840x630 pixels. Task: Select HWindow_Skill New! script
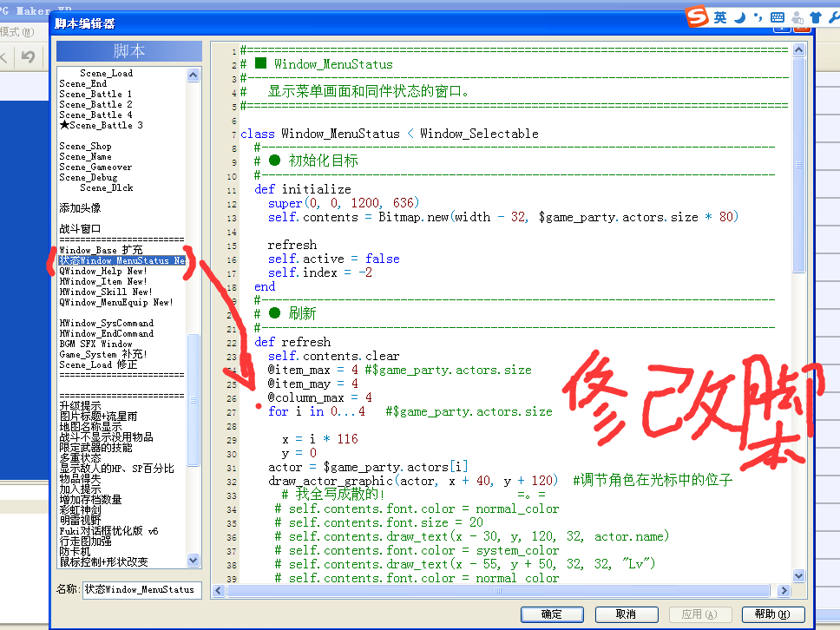click(106, 292)
